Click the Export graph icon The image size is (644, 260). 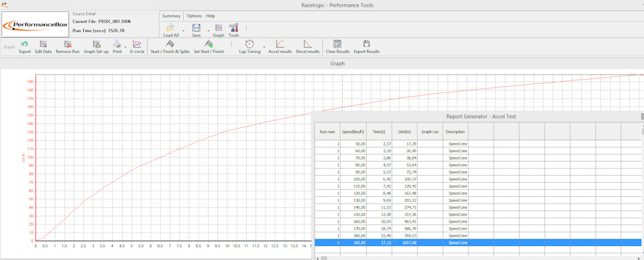[x=25, y=44]
